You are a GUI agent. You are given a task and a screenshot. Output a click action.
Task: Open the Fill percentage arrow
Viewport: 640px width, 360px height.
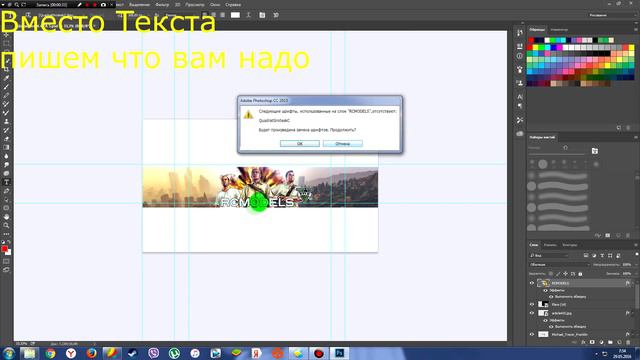pyautogui.click(x=636, y=273)
